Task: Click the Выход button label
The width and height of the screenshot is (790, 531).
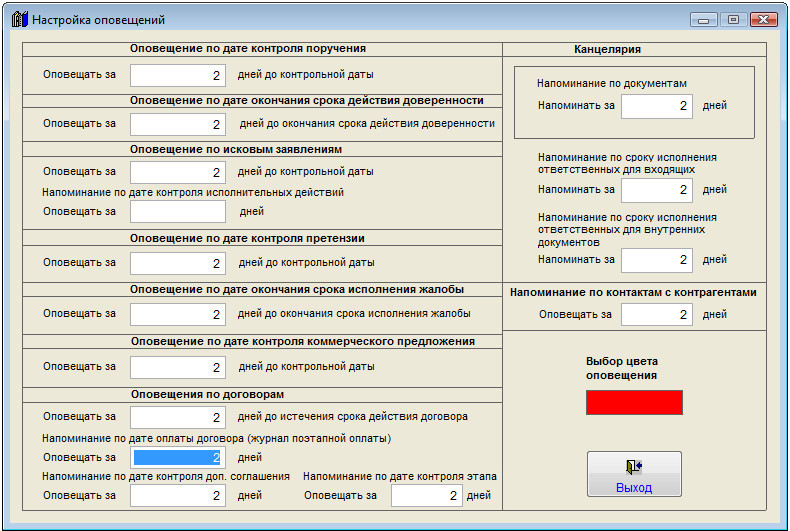Action: pyautogui.click(x=634, y=488)
